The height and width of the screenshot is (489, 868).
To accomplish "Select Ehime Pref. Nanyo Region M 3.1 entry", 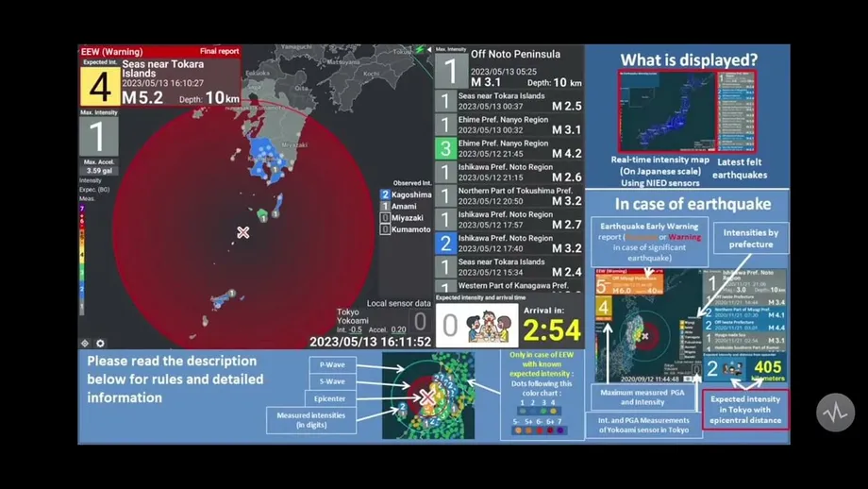I will pos(509,126).
